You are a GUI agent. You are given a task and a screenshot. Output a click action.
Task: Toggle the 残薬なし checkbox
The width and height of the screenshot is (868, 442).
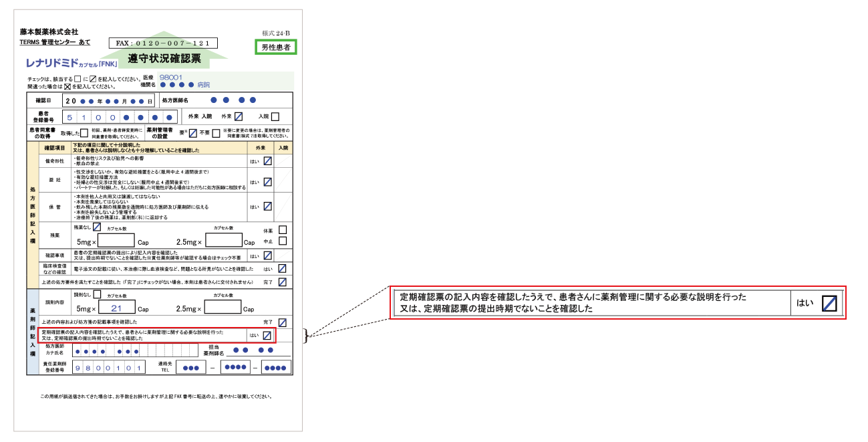[x=97, y=227]
